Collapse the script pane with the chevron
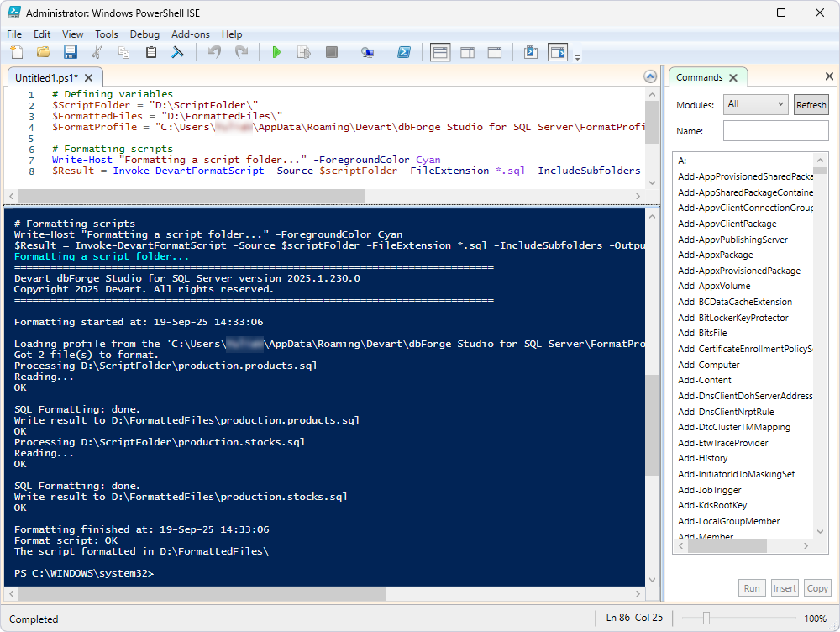The height and width of the screenshot is (632, 840). tap(649, 76)
